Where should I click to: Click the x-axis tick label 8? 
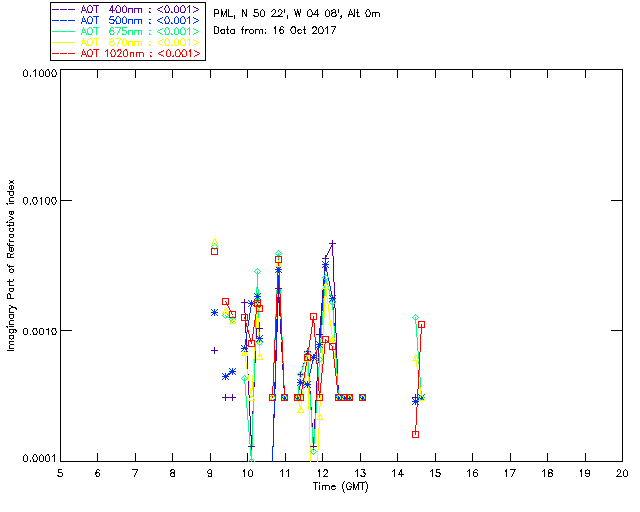point(173,473)
